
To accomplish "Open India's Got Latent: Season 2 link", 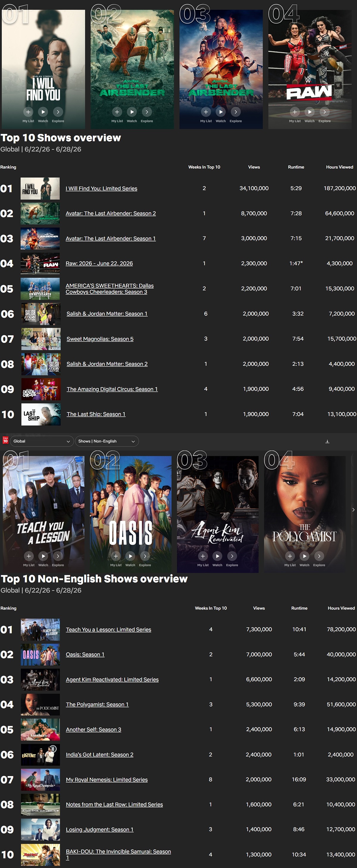I will point(100,755).
